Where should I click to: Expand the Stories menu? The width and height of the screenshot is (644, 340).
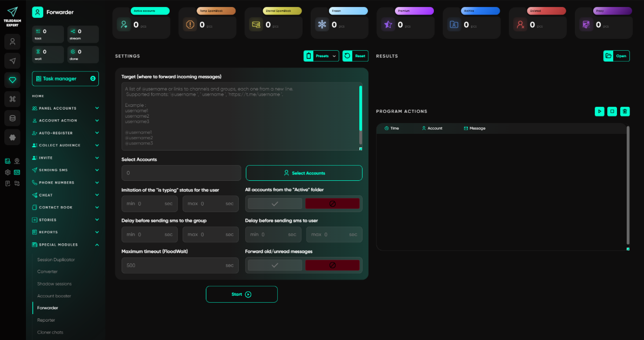click(65, 220)
